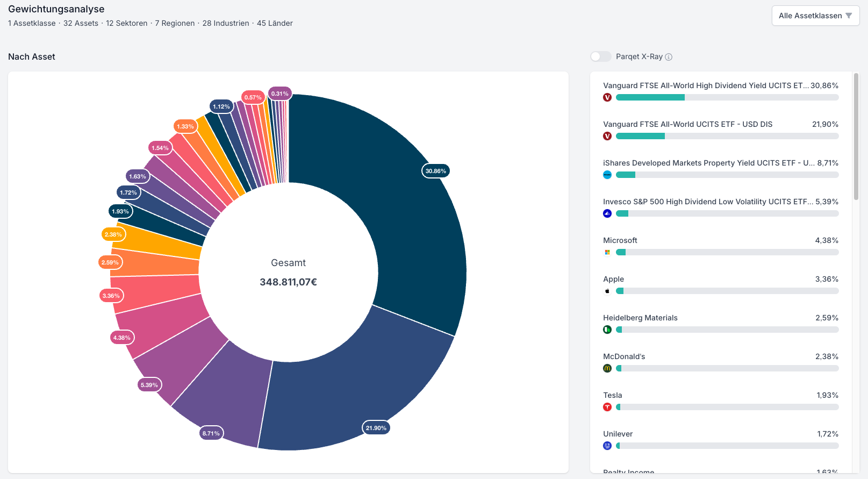Image resolution: width=868 pixels, height=479 pixels.
Task: Click the '28 Industrien' summary text
Action: coord(226,23)
